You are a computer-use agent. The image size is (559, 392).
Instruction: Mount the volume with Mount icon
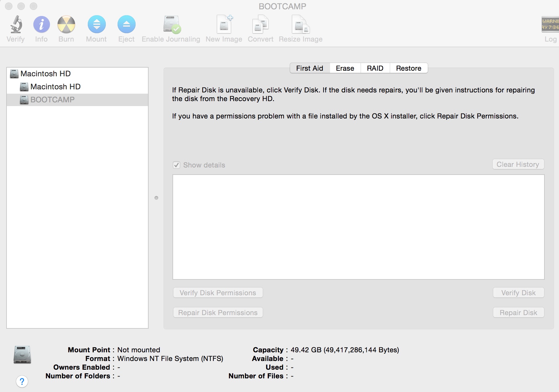[96, 24]
